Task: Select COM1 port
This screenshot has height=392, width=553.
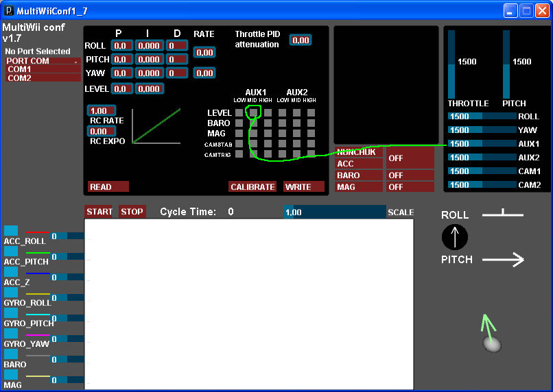Action: pyautogui.click(x=43, y=69)
